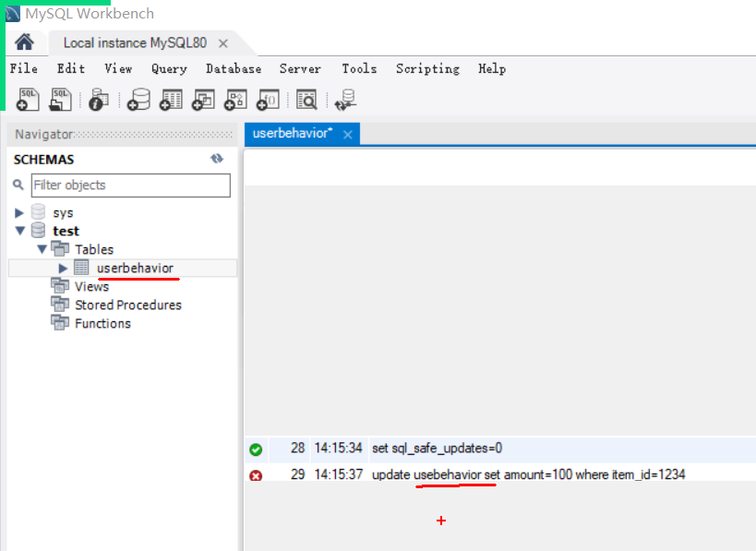This screenshot has width=756, height=551.
Task: Create a new stored procedure toolbar icon
Action: 235,100
